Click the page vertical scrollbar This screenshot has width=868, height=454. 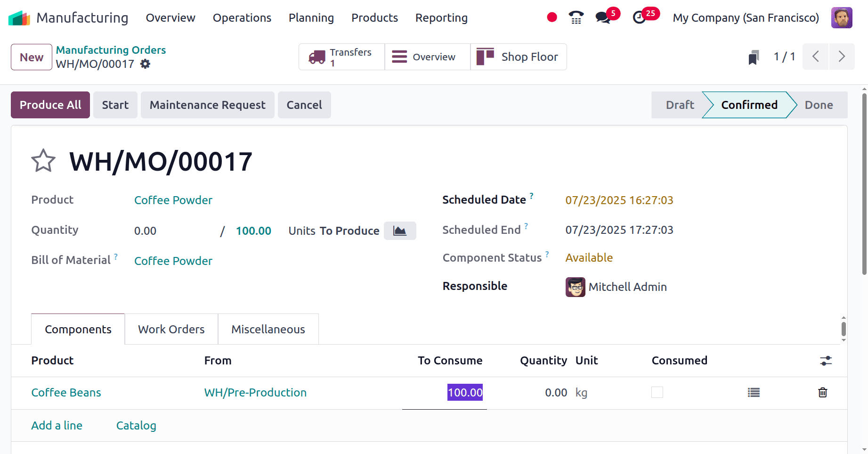tap(864, 184)
